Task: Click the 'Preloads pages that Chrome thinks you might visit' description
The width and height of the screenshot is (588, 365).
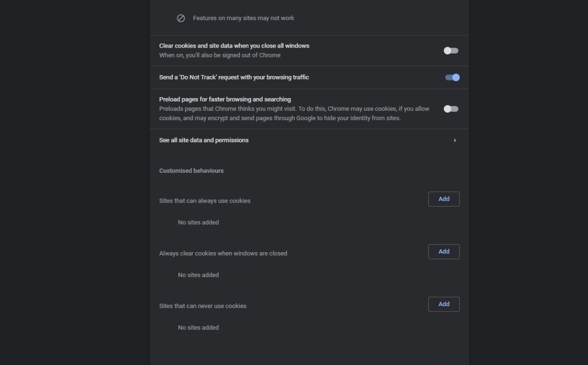Action: (294, 108)
